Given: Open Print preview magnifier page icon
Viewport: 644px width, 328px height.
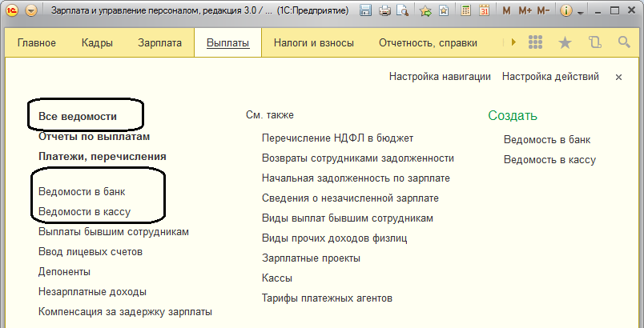Looking at the screenshot, I should tap(402, 10).
